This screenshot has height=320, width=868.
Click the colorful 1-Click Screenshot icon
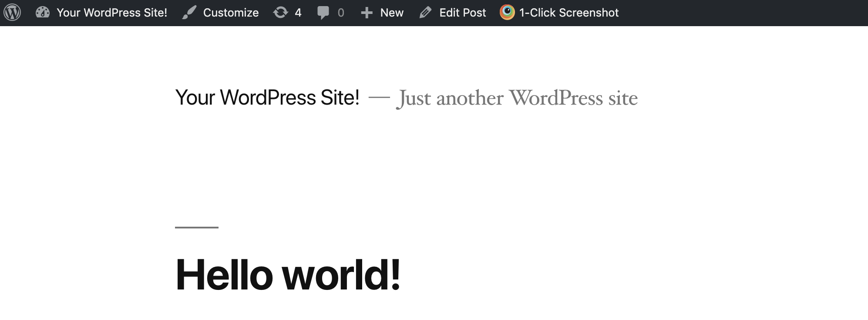[507, 12]
